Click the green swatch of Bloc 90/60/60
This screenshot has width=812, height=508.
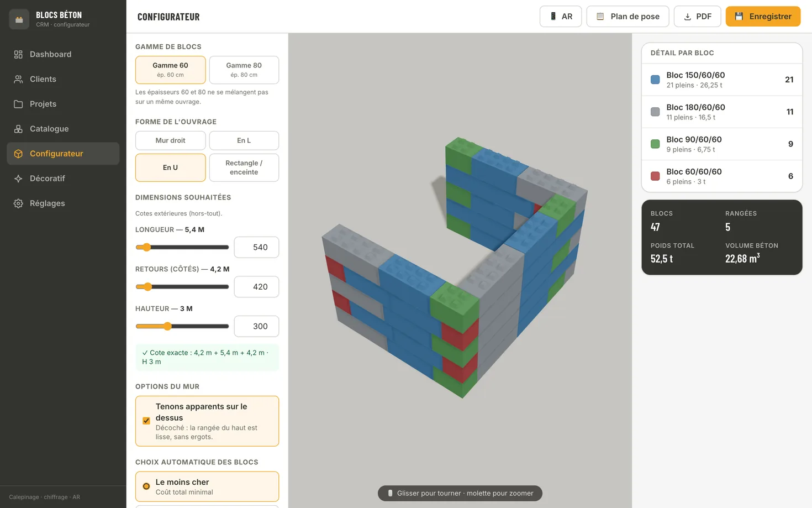[x=655, y=144]
